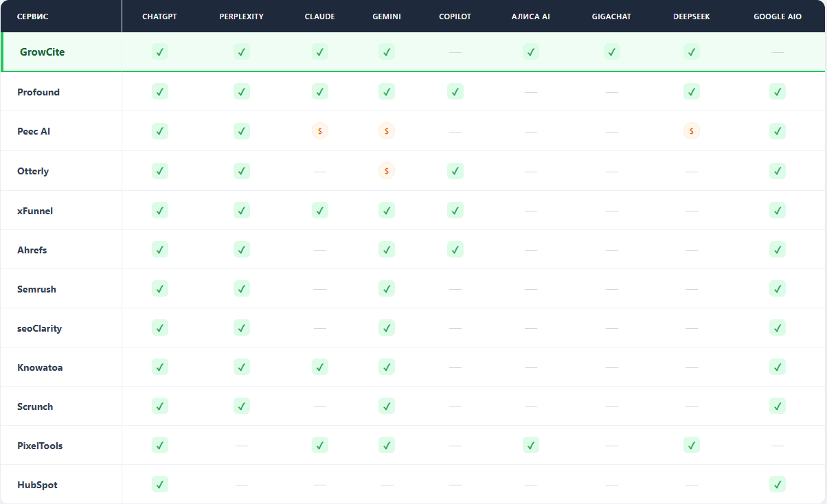
Task: Select the Ahrefs row label
Action: click(32, 250)
